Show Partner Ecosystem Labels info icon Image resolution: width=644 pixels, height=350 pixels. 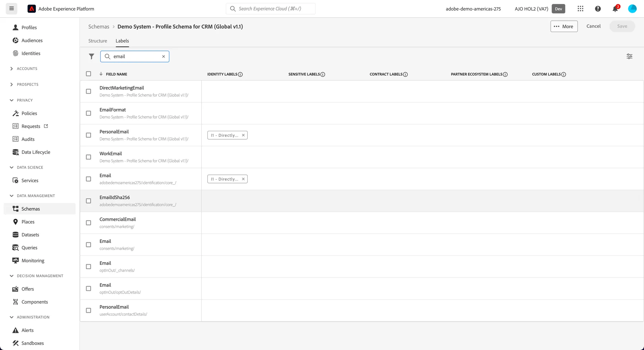pyautogui.click(x=505, y=74)
